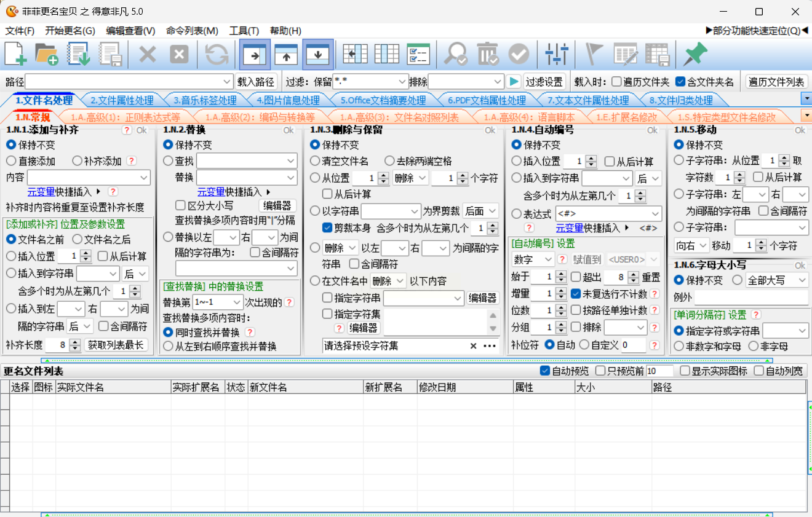This screenshot has height=517, width=812.
Task: Click the magnifier preview check icon
Action: [x=456, y=55]
